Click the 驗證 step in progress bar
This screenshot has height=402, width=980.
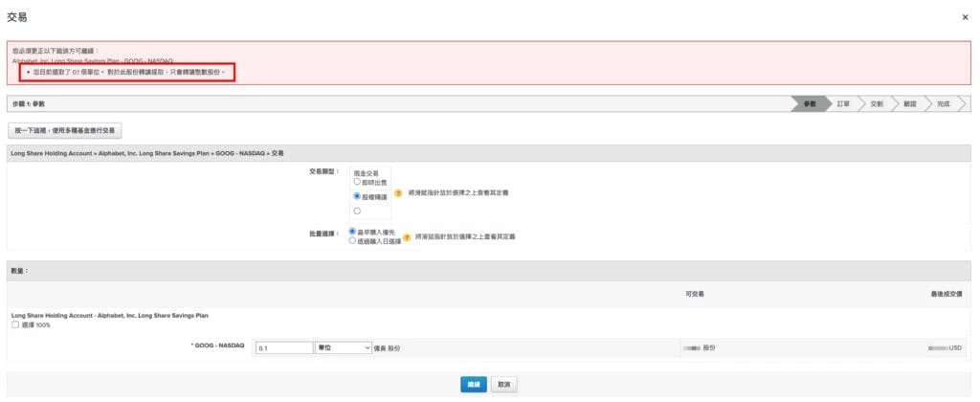coord(909,103)
